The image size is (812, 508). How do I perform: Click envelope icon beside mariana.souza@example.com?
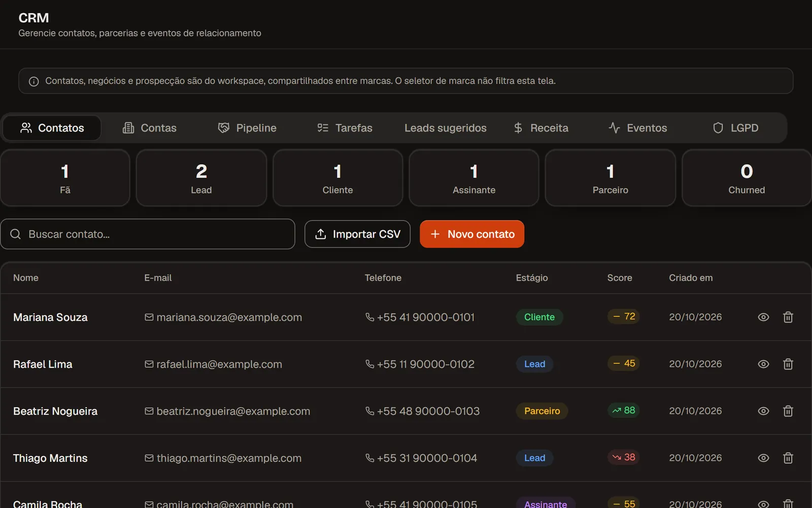point(149,317)
